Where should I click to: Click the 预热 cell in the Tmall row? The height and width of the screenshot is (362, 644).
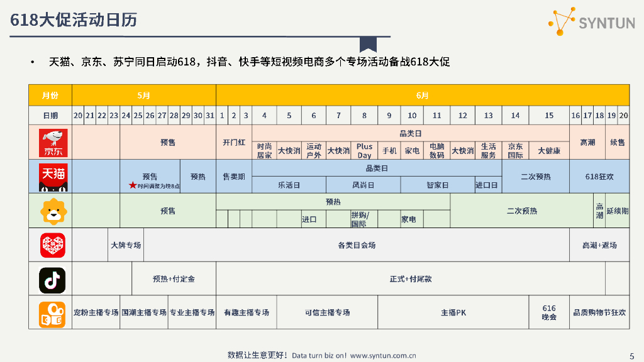pyautogui.click(x=198, y=177)
